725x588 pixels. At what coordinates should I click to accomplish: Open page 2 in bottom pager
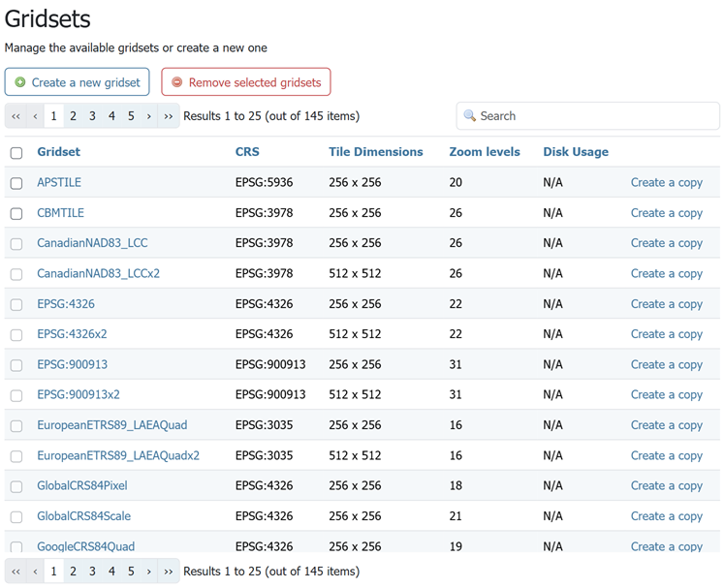[73, 572]
